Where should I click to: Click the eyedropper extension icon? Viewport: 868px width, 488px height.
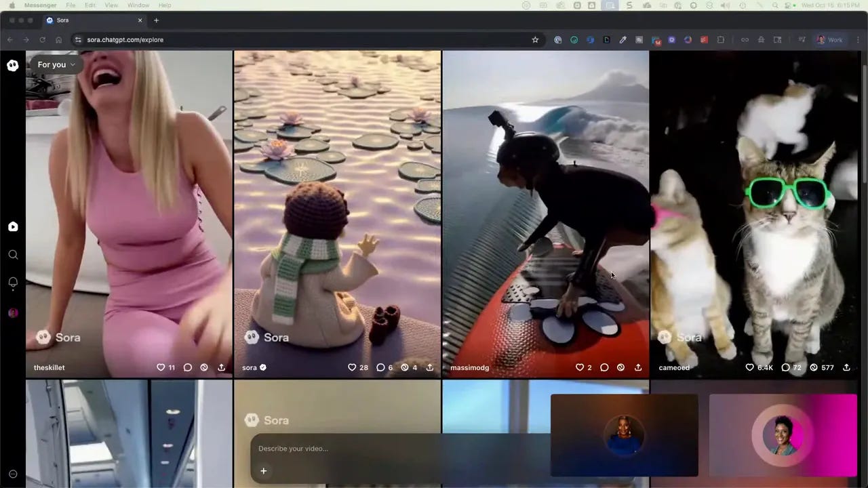623,39
